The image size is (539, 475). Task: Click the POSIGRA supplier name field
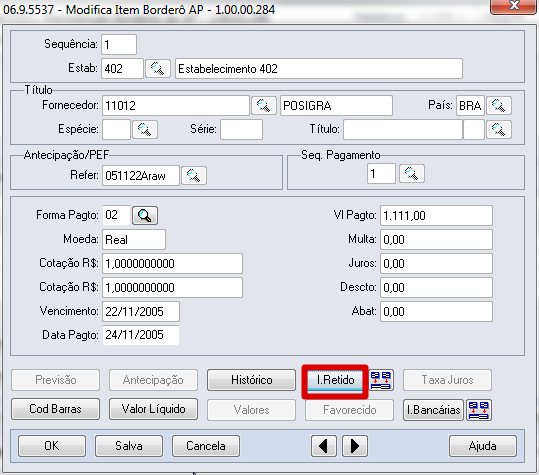[336, 105]
